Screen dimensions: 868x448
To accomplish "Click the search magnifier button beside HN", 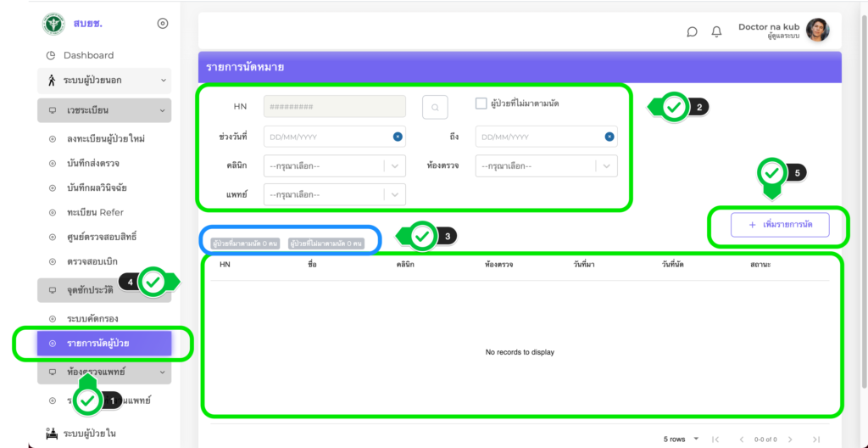I will pyautogui.click(x=435, y=107).
